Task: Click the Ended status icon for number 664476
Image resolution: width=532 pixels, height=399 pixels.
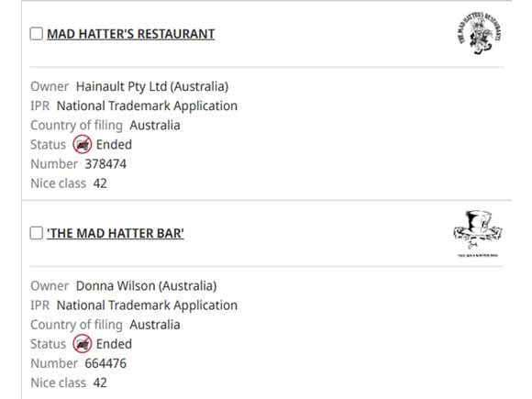Action: click(83, 344)
